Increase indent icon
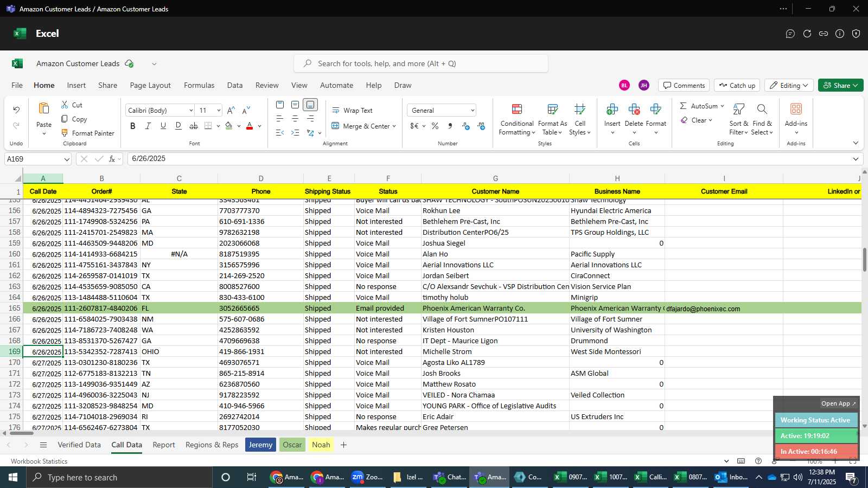The width and height of the screenshot is (868, 488). [295, 132]
